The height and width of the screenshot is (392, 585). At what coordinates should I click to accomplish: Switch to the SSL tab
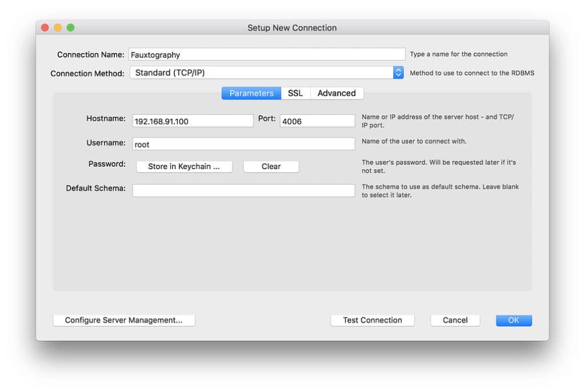point(295,93)
